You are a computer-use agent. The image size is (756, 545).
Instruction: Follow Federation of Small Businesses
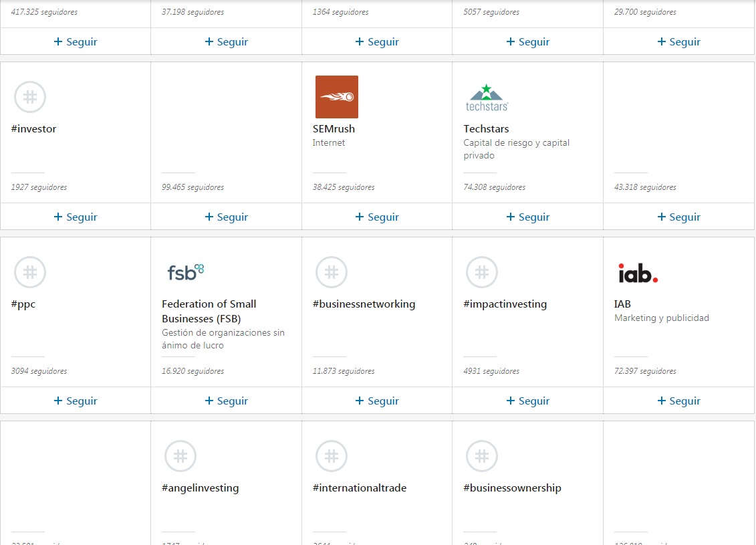(x=226, y=401)
